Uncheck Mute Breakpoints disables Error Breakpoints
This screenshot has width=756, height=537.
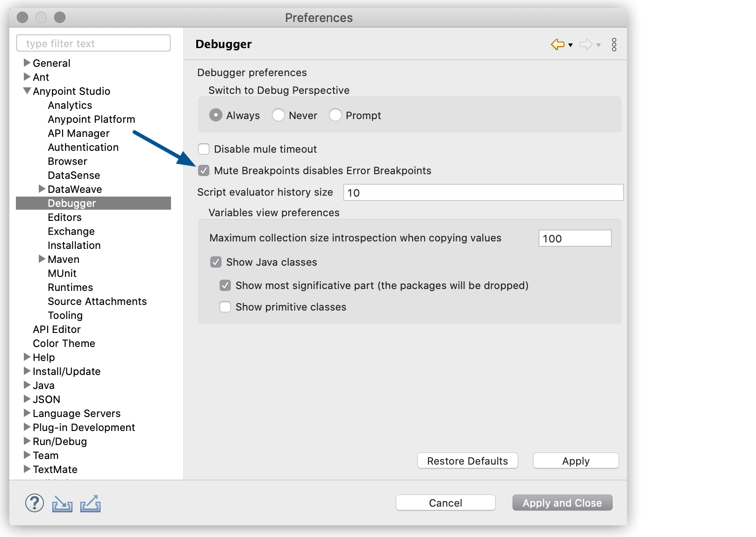204,170
